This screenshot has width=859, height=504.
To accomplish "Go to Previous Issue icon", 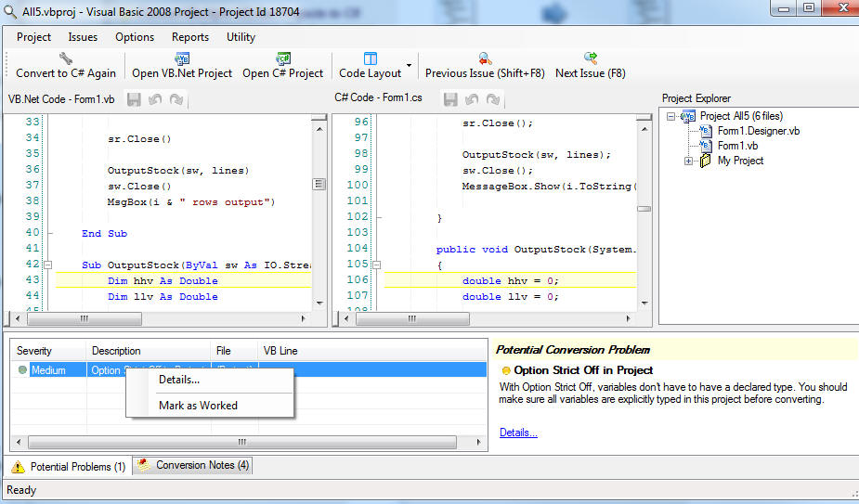I will 484,58.
